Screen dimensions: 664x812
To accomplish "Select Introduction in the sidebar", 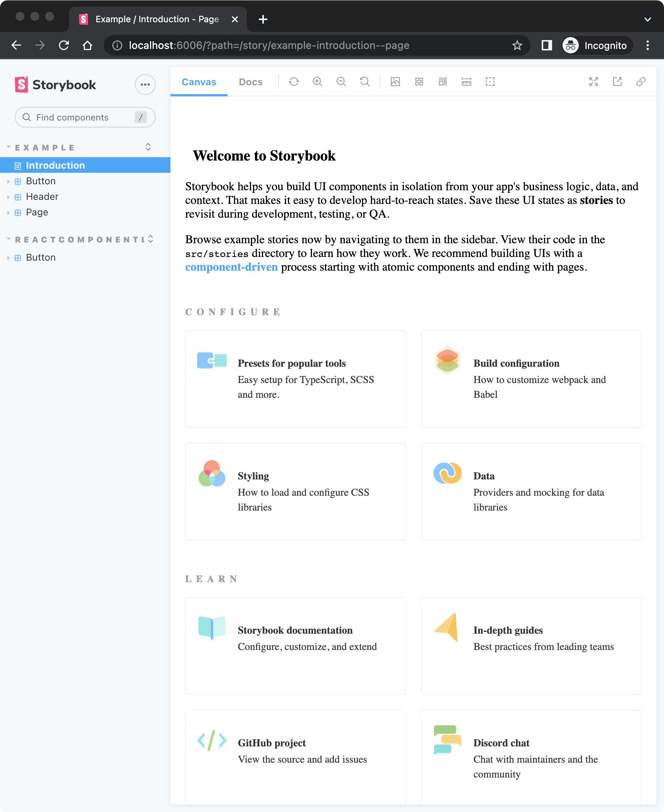I will [x=85, y=165].
